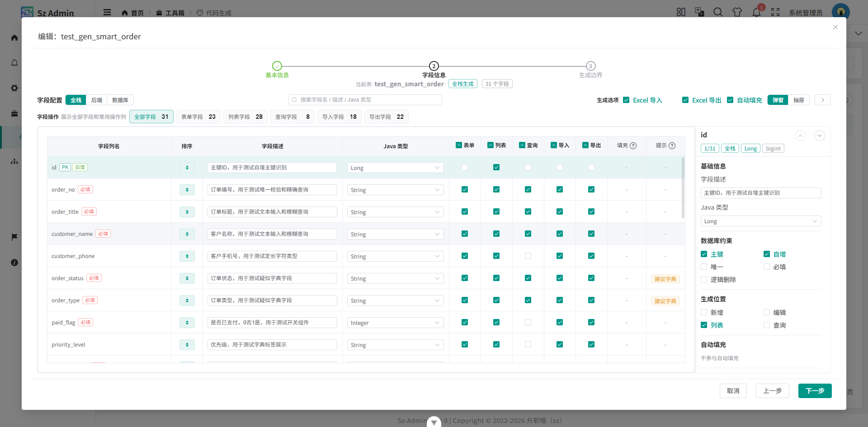Check 查询 checkbox for customer_phone row
The height and width of the screenshot is (427, 868).
coord(528,256)
